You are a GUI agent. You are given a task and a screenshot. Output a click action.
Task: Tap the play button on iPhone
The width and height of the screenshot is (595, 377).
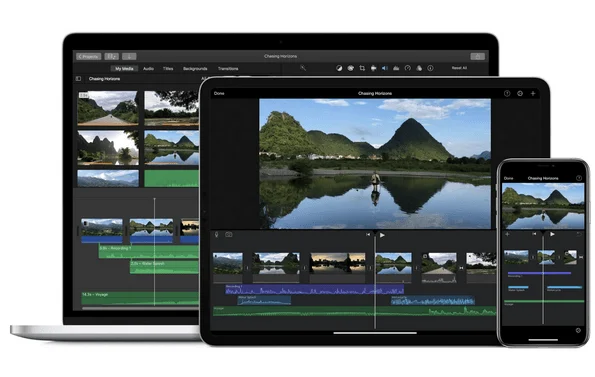[x=552, y=234]
